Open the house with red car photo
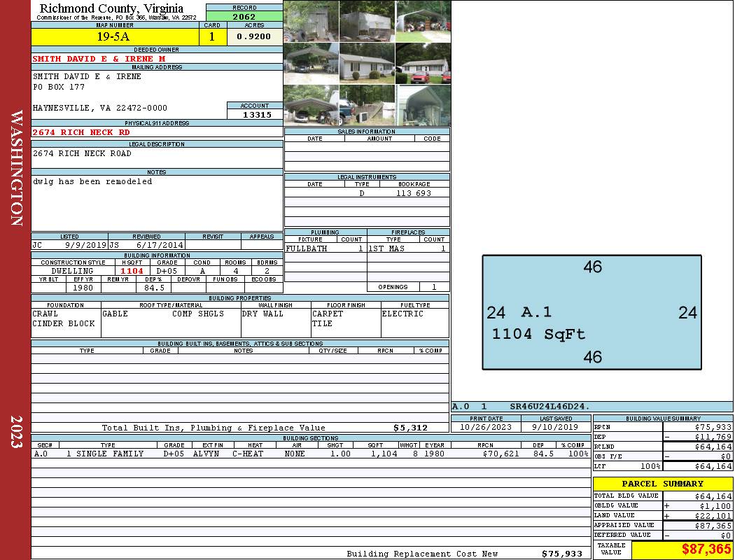Image resolution: width=735 pixels, height=560 pixels. (423, 63)
